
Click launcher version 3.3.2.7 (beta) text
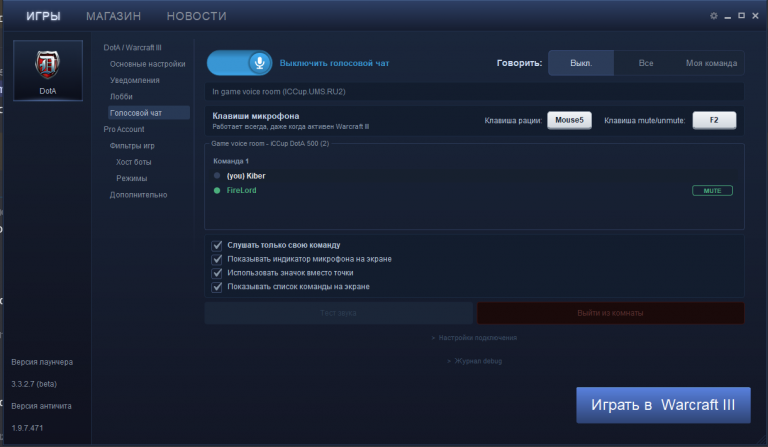pyautogui.click(x=34, y=384)
